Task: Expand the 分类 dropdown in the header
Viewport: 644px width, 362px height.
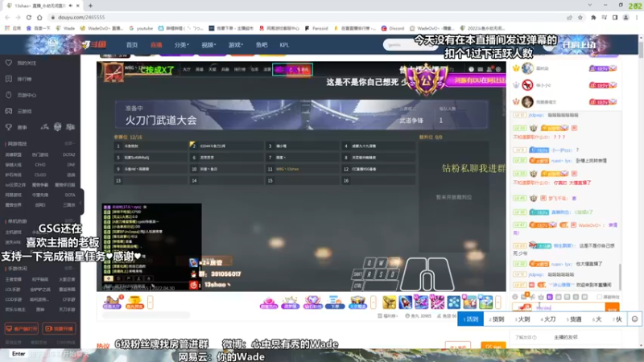Action: click(181, 45)
